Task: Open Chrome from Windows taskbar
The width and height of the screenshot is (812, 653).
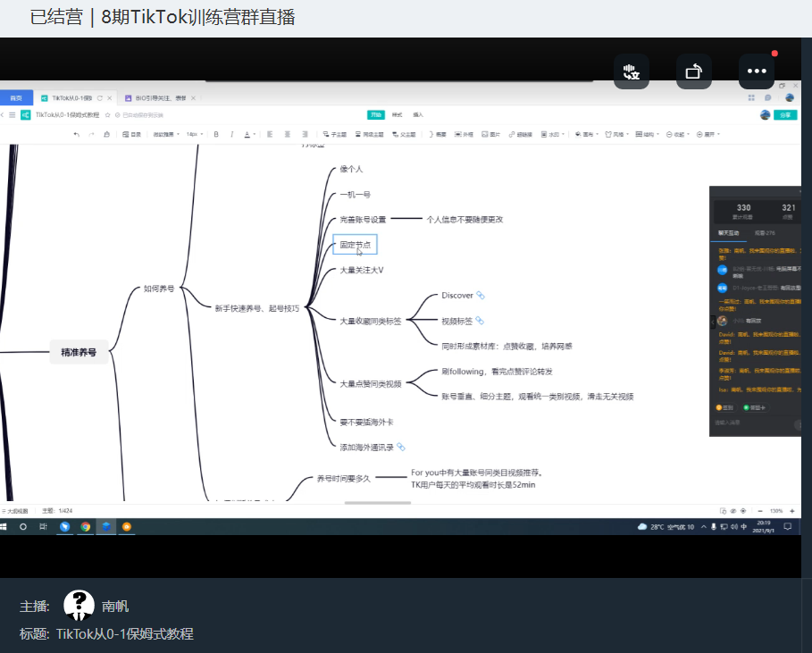Action: pyautogui.click(x=86, y=527)
